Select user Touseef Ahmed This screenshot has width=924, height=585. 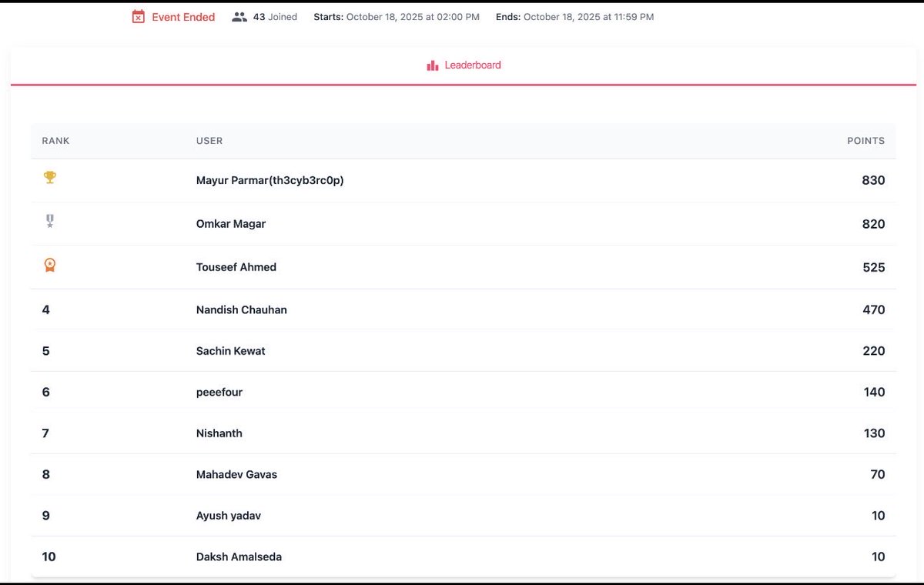pyautogui.click(x=236, y=267)
